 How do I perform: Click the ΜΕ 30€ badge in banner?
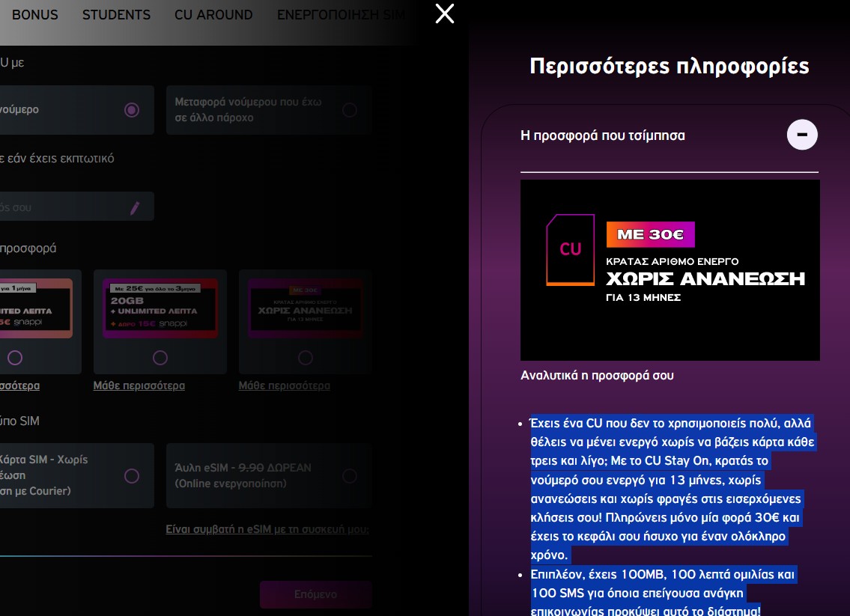(x=650, y=234)
